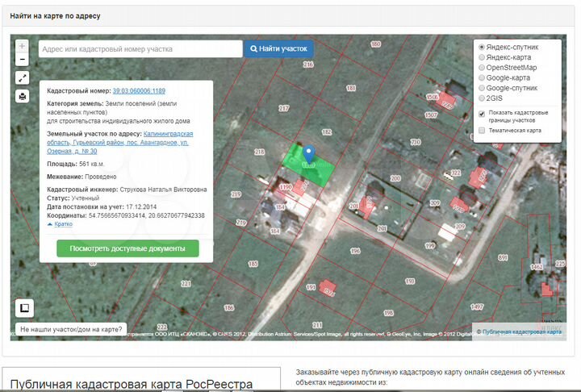Zoom out on the map
This screenshot has height=392, width=581.
tap(23, 60)
